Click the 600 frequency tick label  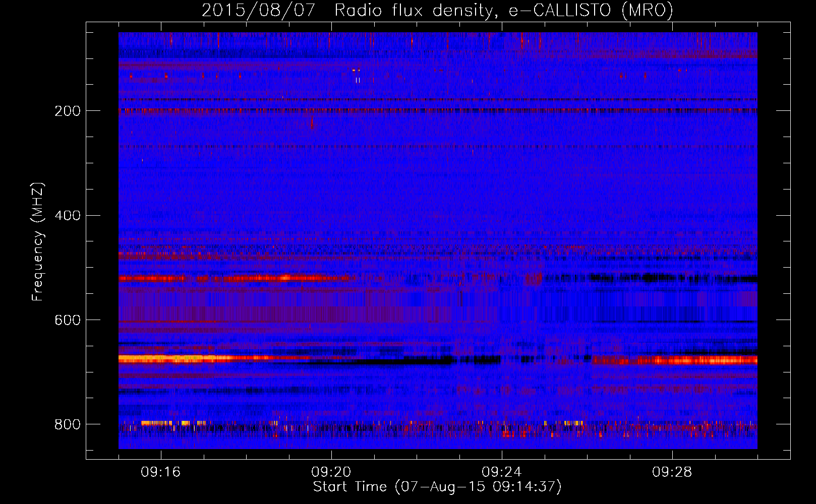pos(68,321)
